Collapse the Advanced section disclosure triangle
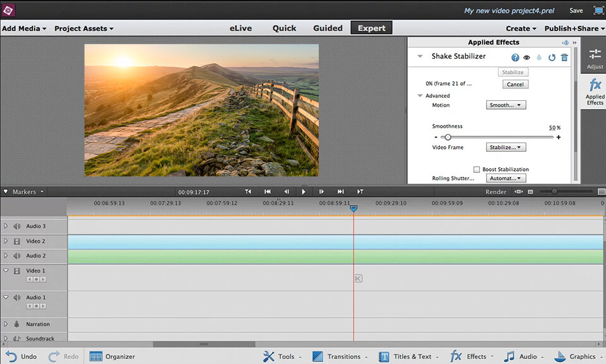The width and height of the screenshot is (606, 364). click(420, 95)
